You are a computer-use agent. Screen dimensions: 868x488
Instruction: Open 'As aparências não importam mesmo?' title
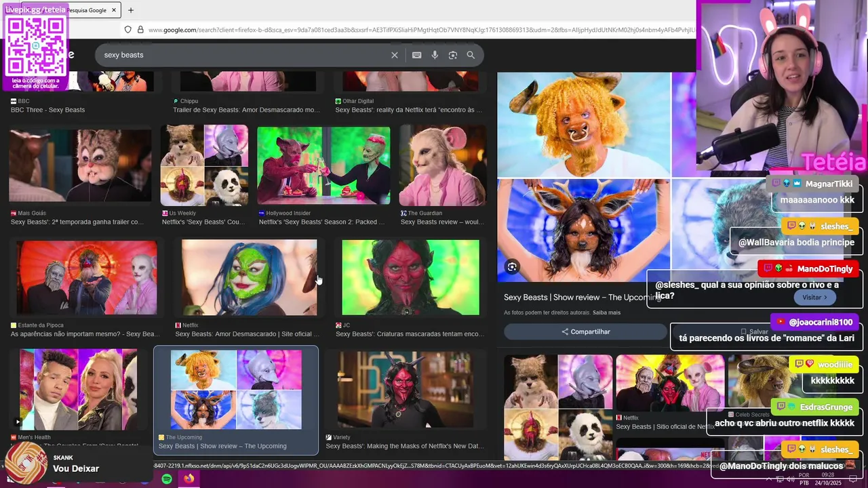85,334
